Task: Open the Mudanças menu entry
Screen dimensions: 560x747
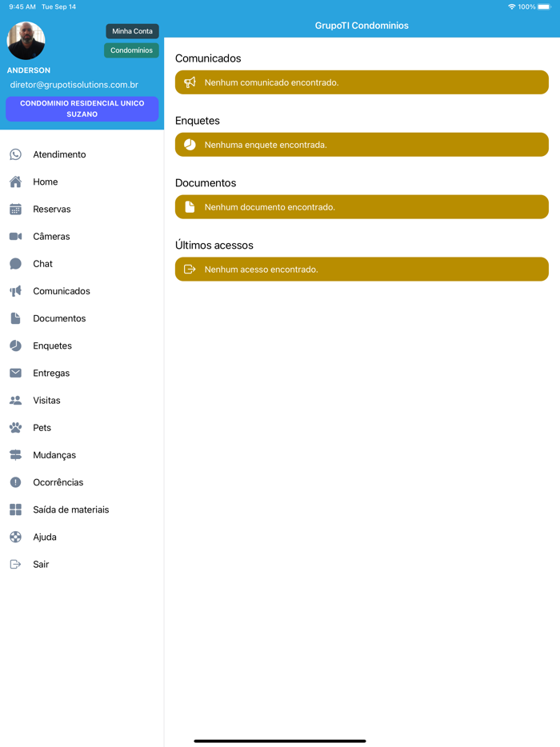Action: tap(54, 455)
